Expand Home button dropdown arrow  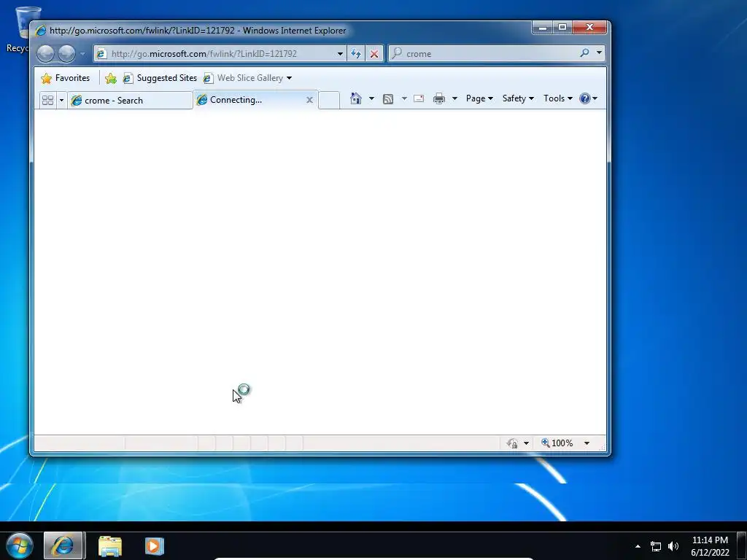(371, 98)
